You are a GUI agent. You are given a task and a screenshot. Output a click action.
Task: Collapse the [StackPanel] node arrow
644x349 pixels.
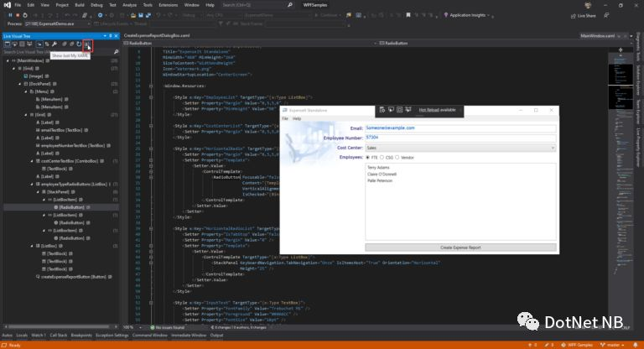(x=39, y=192)
